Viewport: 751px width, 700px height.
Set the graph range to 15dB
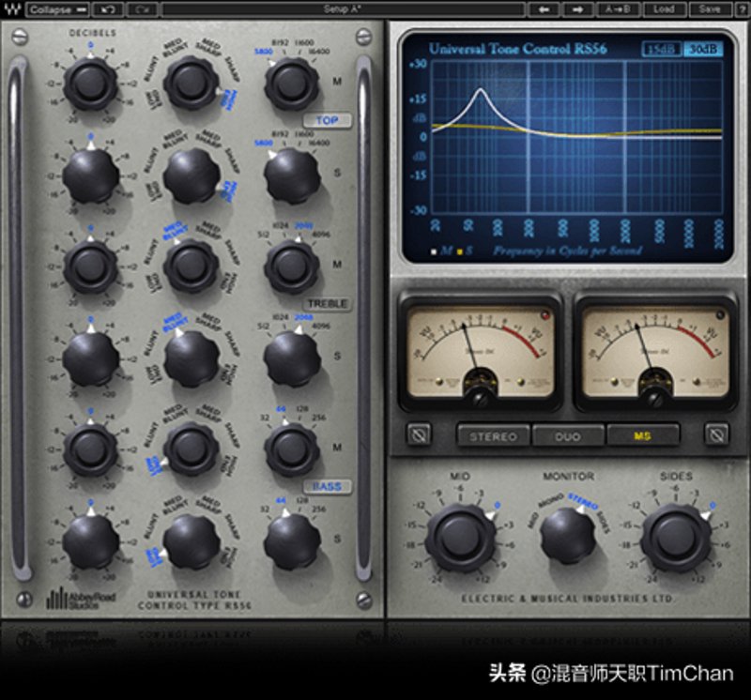pyautogui.click(x=661, y=50)
